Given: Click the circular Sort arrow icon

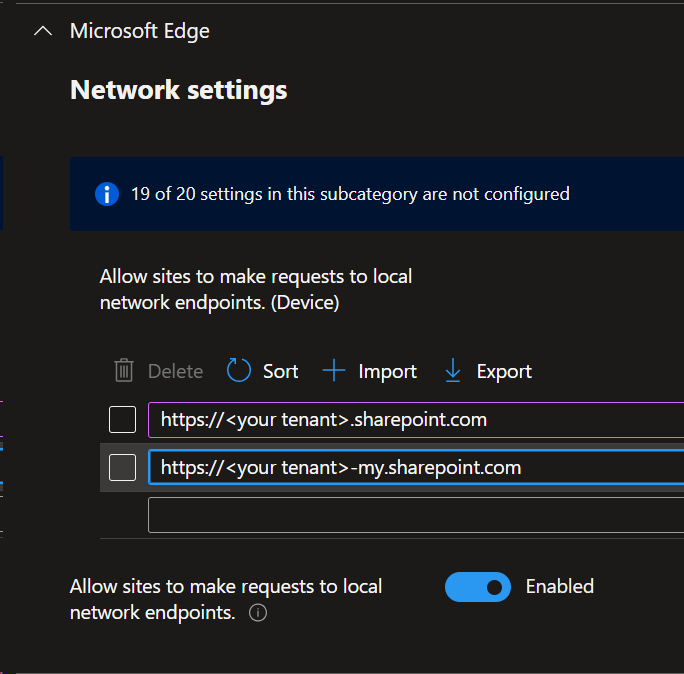Looking at the screenshot, I should [239, 371].
